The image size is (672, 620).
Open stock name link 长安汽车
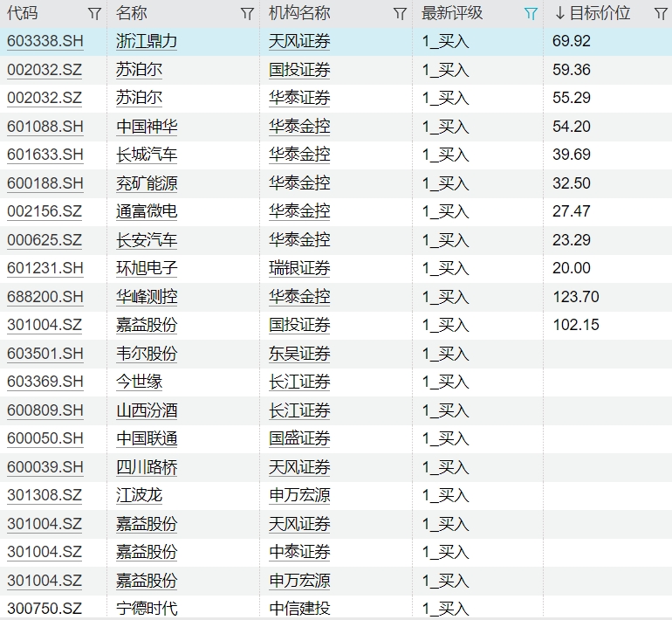[x=147, y=240]
